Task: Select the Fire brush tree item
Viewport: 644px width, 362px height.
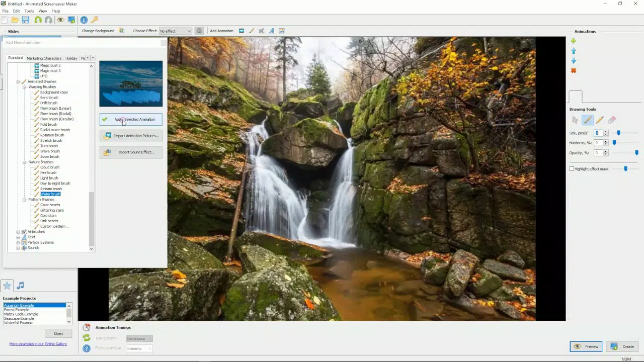Action: click(48, 173)
